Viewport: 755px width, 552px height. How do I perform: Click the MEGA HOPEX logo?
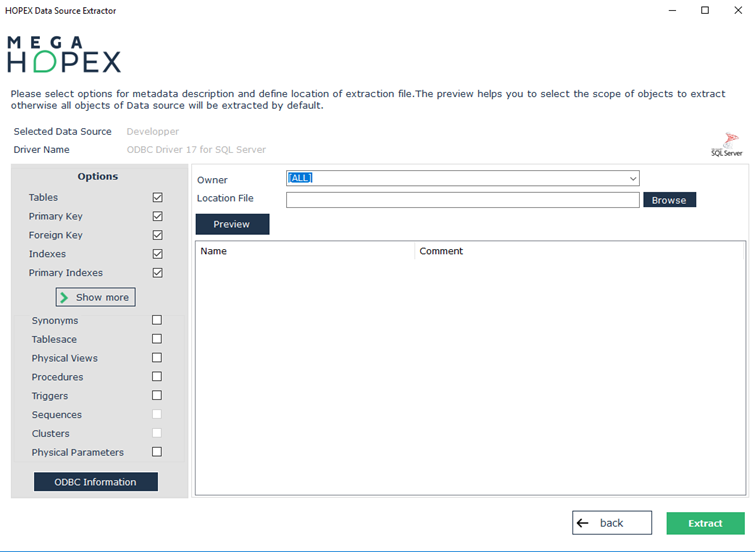coord(64,55)
